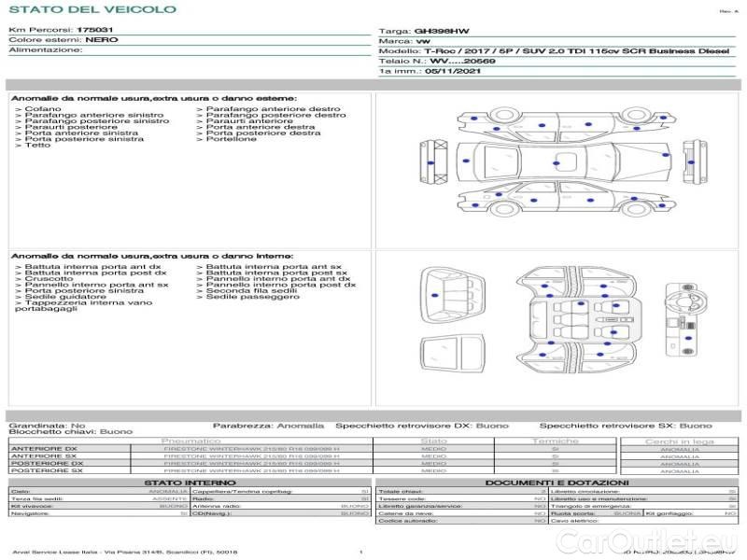Select the DOCUMENTI E DOTAZIONI section header
The image size is (747, 560).
[557, 483]
